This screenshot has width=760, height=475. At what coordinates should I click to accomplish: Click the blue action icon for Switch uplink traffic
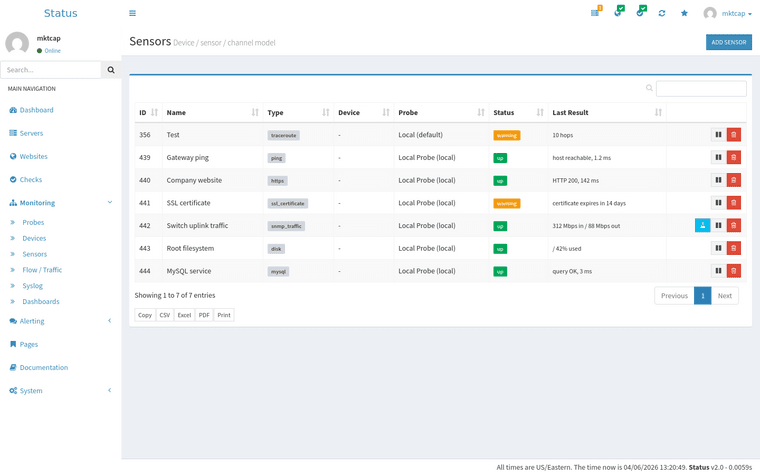click(703, 225)
